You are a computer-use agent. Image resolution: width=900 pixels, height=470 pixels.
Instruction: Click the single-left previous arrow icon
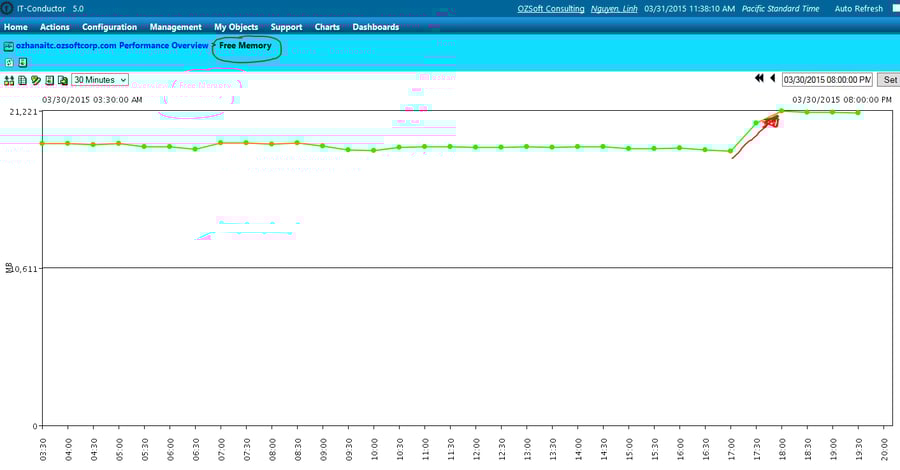[x=772, y=78]
